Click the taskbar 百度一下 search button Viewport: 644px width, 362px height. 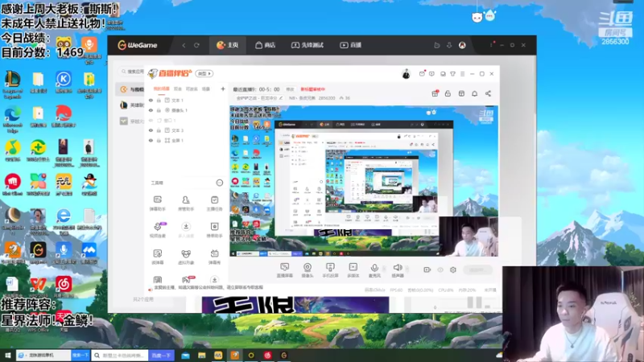click(x=161, y=356)
